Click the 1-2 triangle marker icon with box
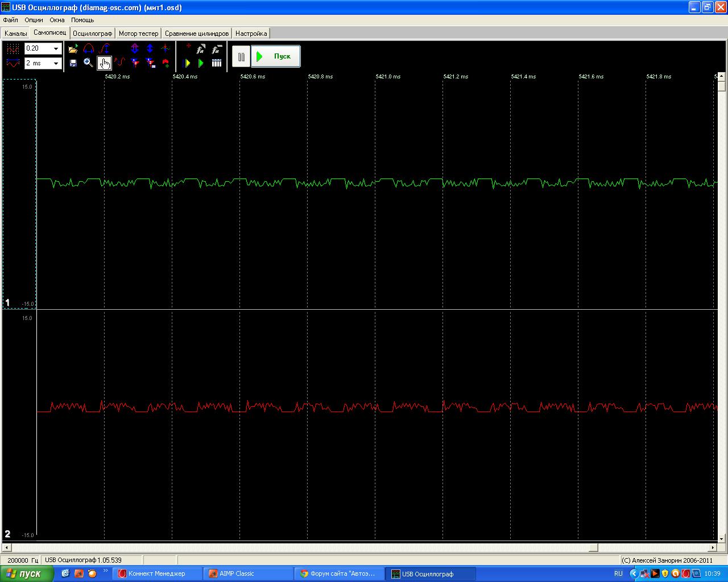The width and height of the screenshot is (728, 582). coord(150,63)
